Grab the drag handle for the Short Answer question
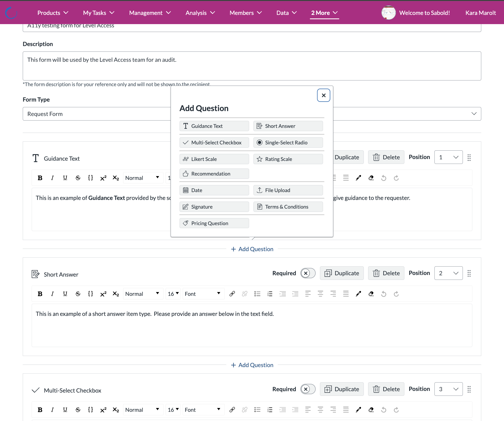Screen dimensions: 504x421 point(469,273)
